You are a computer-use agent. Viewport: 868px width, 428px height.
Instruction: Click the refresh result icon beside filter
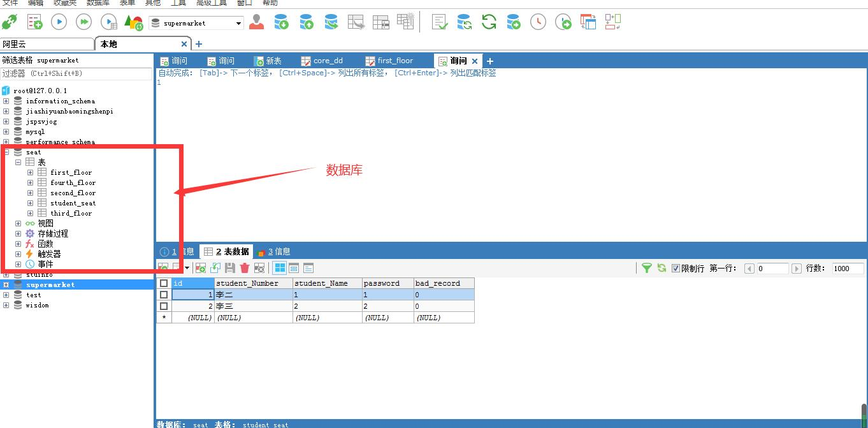pos(662,268)
